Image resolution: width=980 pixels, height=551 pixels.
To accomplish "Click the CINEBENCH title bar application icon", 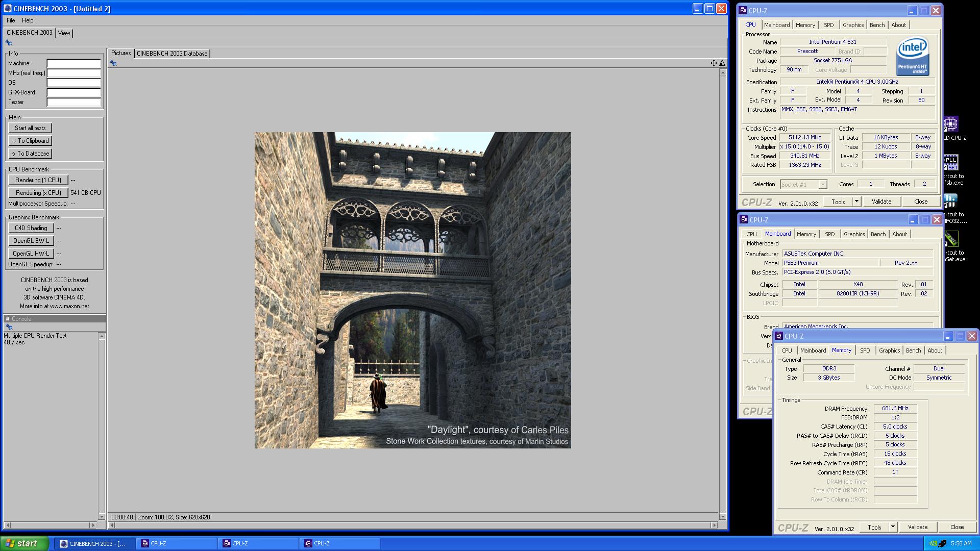I will pyautogui.click(x=8, y=9).
